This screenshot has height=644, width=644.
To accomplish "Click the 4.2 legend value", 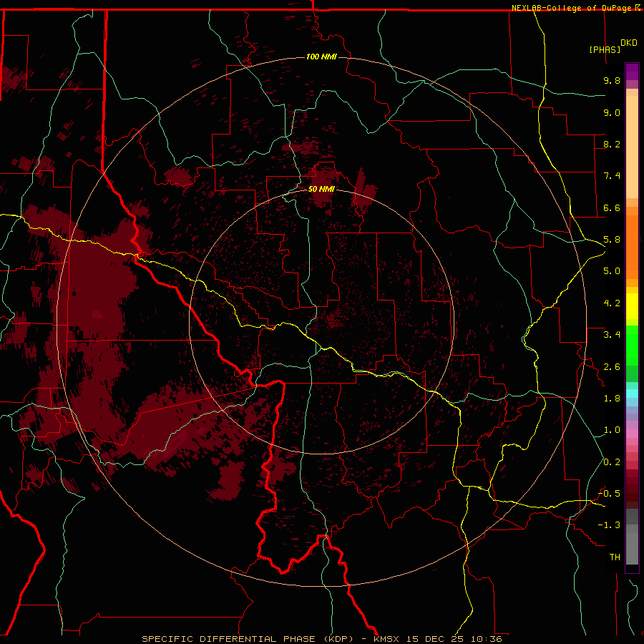I will (612, 303).
